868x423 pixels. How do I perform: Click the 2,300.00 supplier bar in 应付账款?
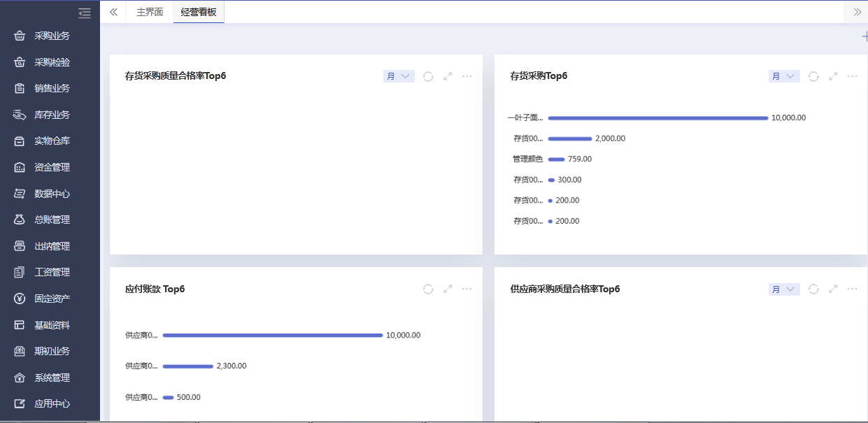coord(187,366)
